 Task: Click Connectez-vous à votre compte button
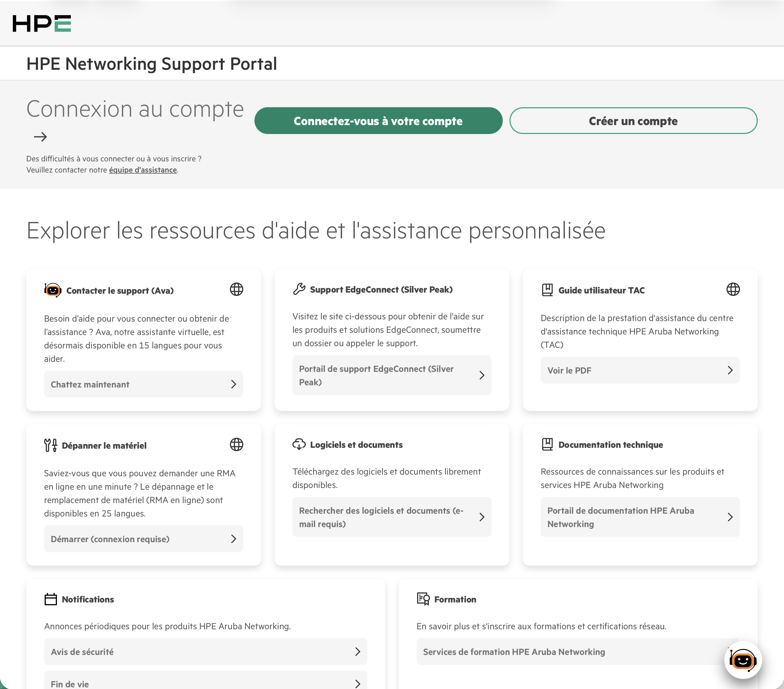coord(378,121)
